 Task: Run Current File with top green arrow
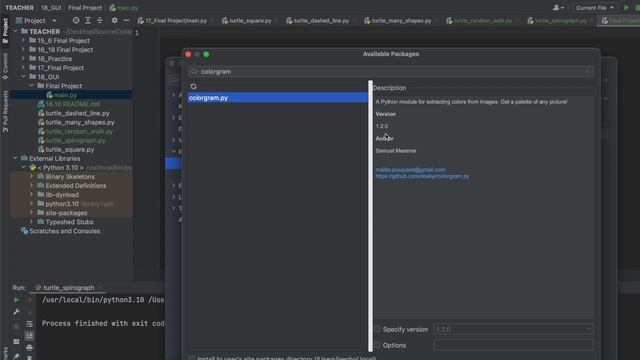(627, 8)
